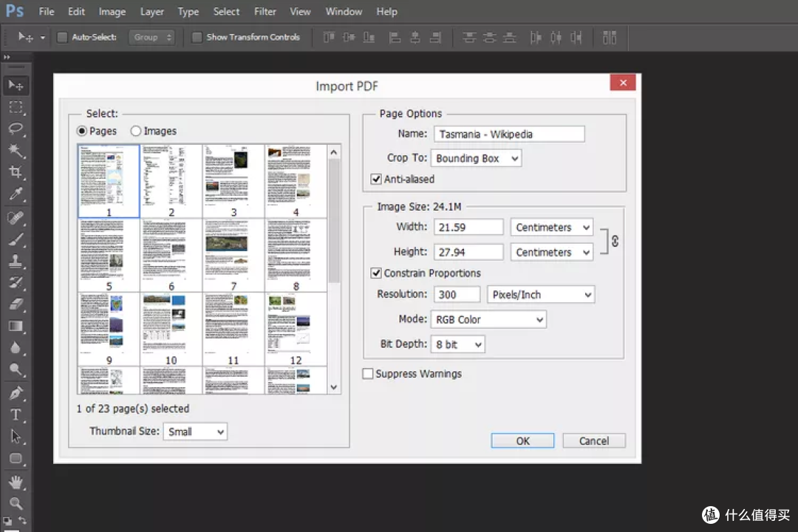Select the Rectangular Marquee tool
The height and width of the screenshot is (532, 798).
[16, 107]
